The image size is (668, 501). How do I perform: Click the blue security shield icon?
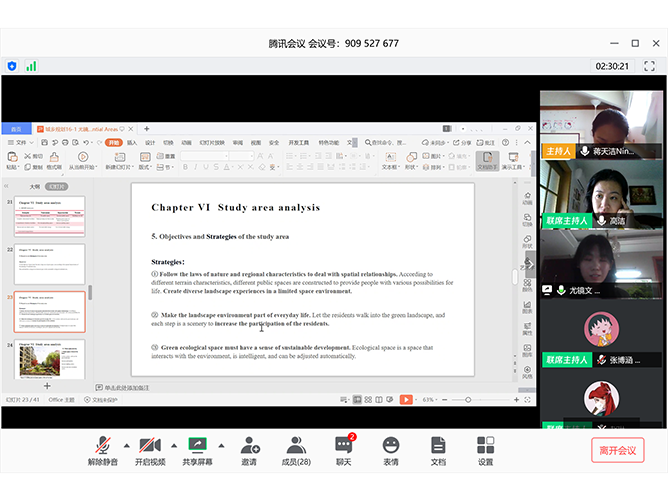[12, 66]
